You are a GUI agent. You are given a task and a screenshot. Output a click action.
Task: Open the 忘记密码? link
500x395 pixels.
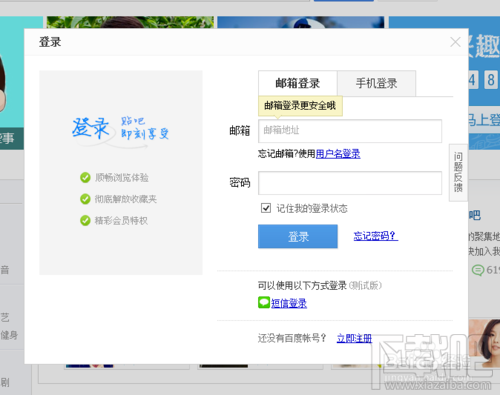(376, 236)
